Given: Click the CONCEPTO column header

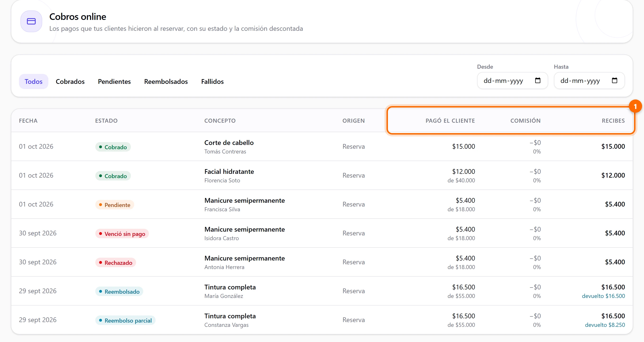Looking at the screenshot, I should (220, 121).
